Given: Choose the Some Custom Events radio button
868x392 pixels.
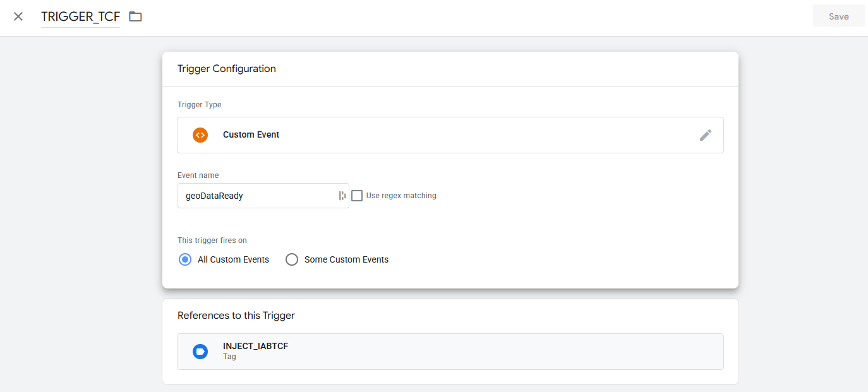Looking at the screenshot, I should pos(291,259).
